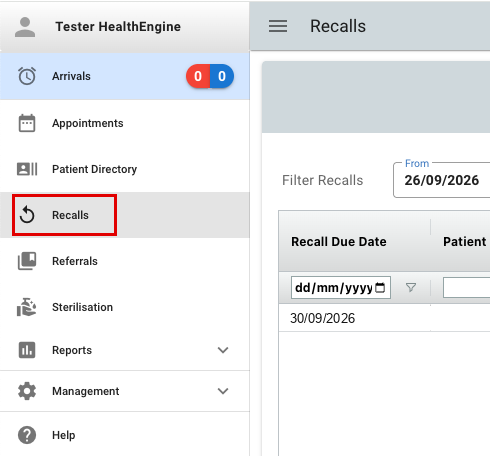This screenshot has height=456, width=490.
Task: Click the Reports bar chart icon
Action: click(x=27, y=350)
